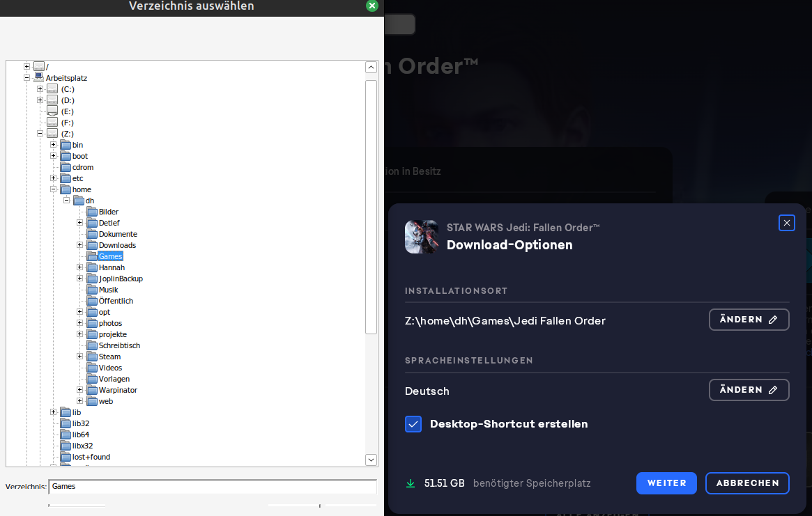Click the Verzeichnis input field

(x=213, y=487)
